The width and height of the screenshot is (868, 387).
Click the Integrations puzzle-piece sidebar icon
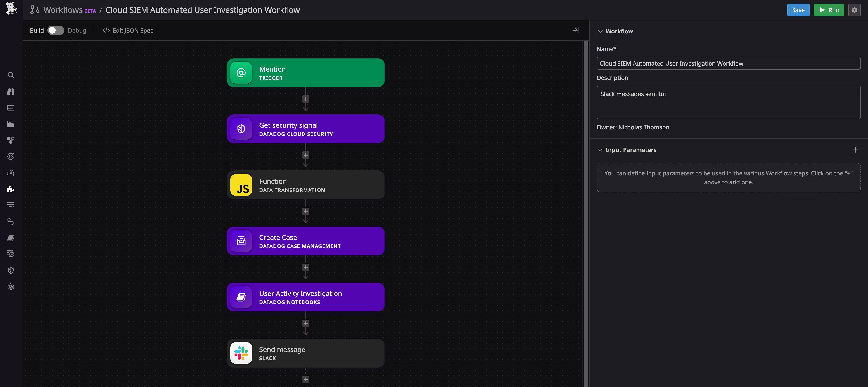[10, 189]
